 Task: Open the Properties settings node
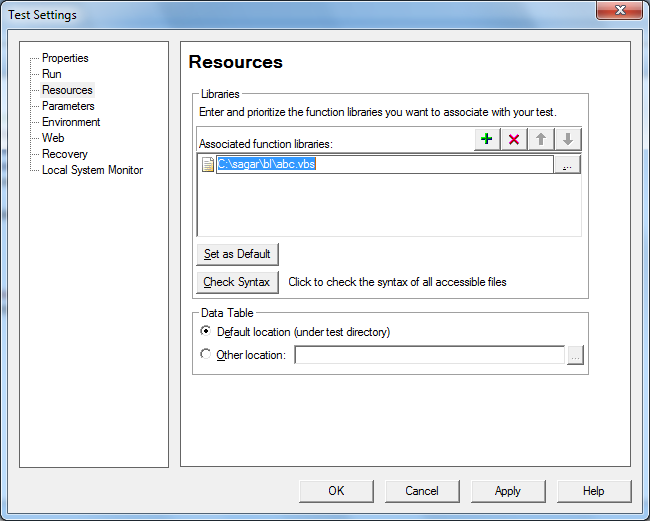click(x=65, y=58)
